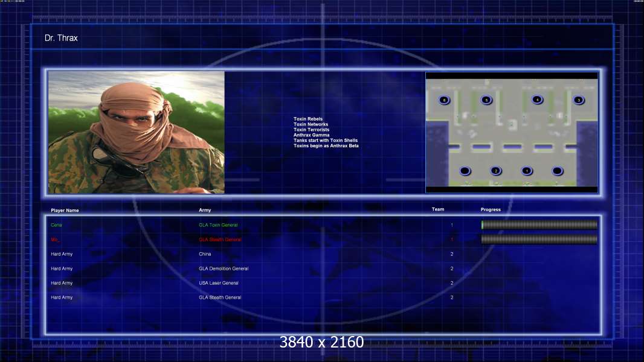Click unnumbered start marker beside marker 2
Viewport: 644px width, 362px height.
click(x=465, y=171)
